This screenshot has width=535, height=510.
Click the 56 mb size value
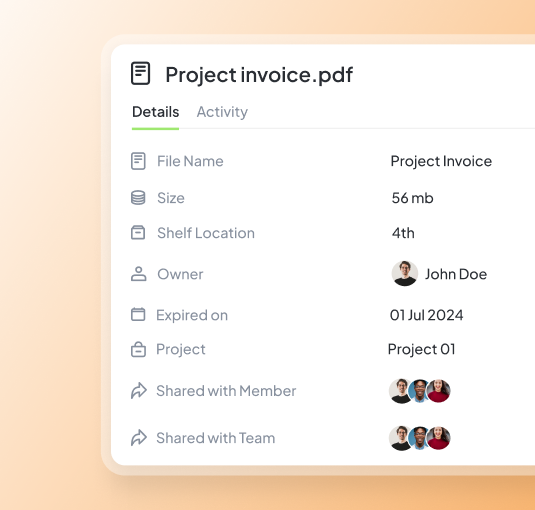[413, 198]
